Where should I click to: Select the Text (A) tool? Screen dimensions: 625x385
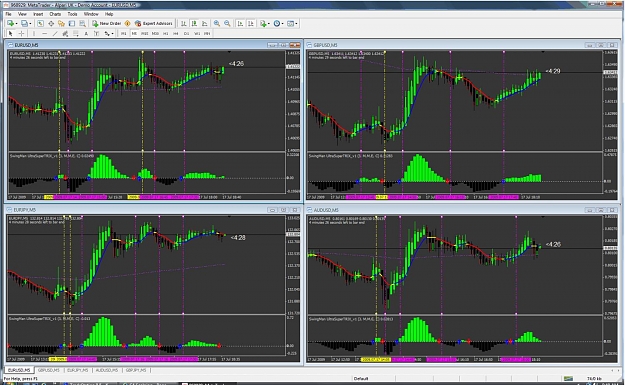click(86, 33)
